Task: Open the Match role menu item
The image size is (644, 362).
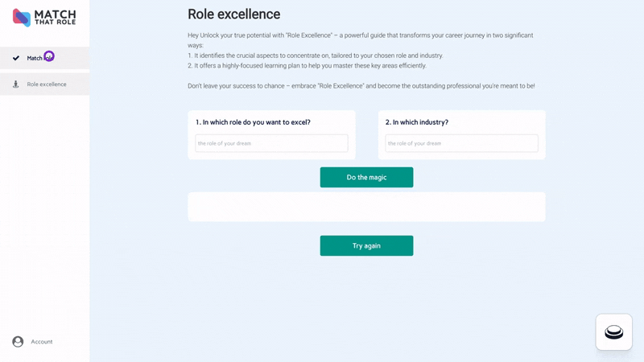Action: click(35, 58)
